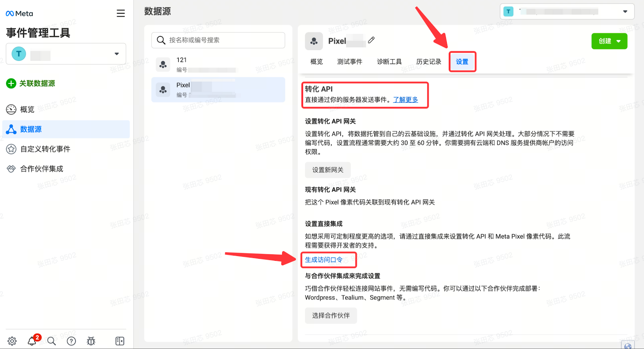Switch to the 测试事件 tab
Viewport: 644px width, 349px height.
350,62
